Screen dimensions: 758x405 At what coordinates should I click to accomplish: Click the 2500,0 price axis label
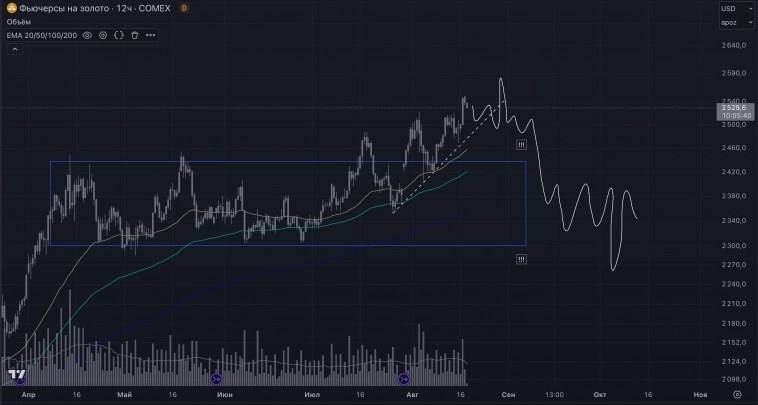(734, 125)
